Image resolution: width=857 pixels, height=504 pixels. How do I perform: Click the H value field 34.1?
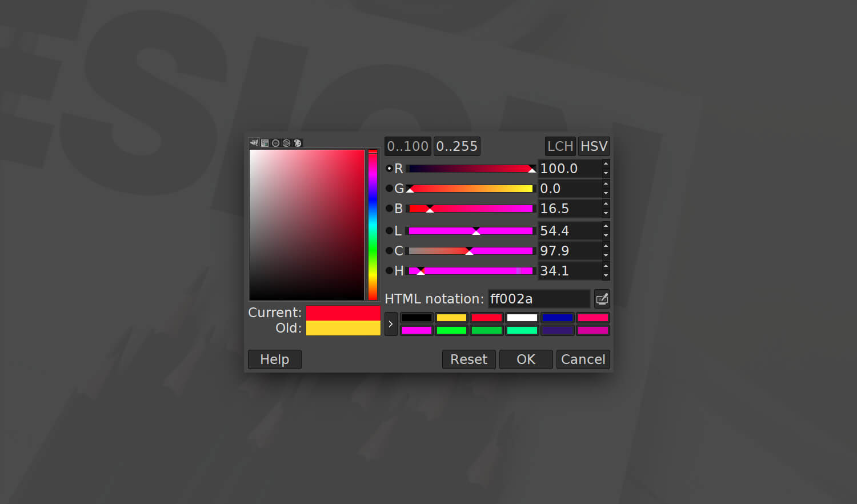click(570, 271)
